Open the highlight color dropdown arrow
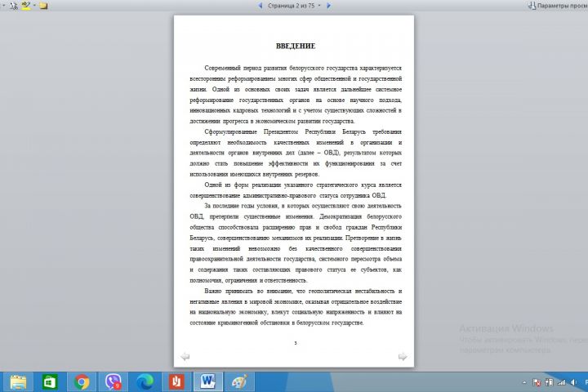 34,6
